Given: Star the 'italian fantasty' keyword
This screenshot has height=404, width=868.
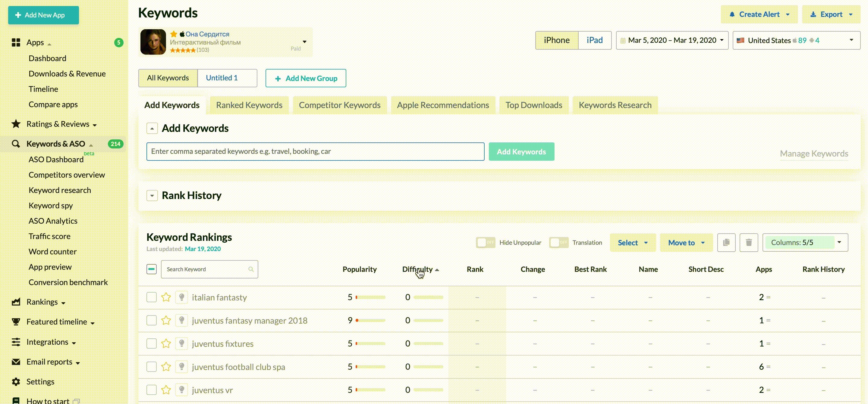Looking at the screenshot, I should point(166,297).
